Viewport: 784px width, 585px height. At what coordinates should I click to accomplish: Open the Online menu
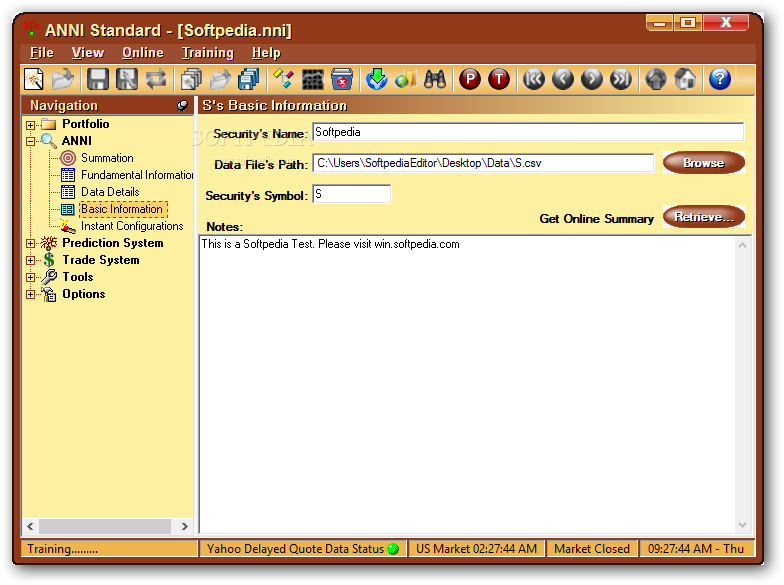(142, 52)
